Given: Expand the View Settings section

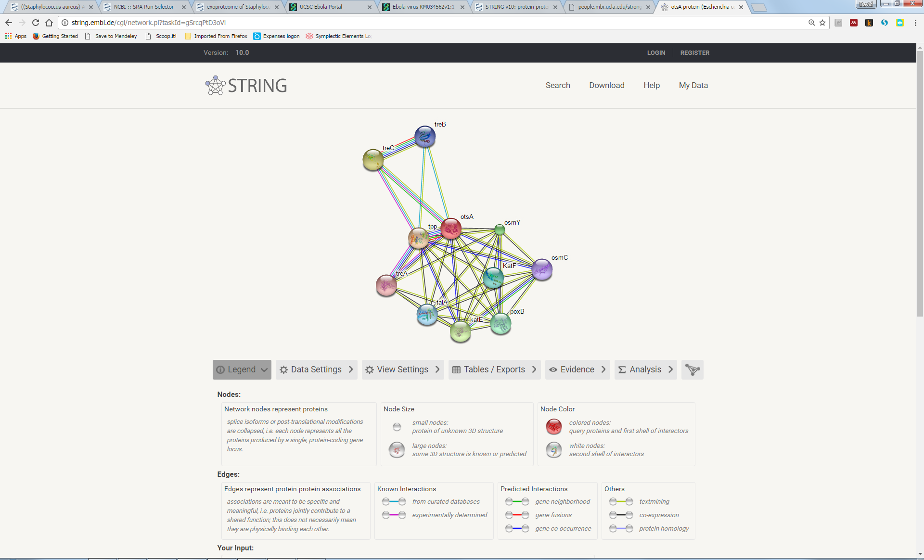Looking at the screenshot, I should tap(402, 369).
